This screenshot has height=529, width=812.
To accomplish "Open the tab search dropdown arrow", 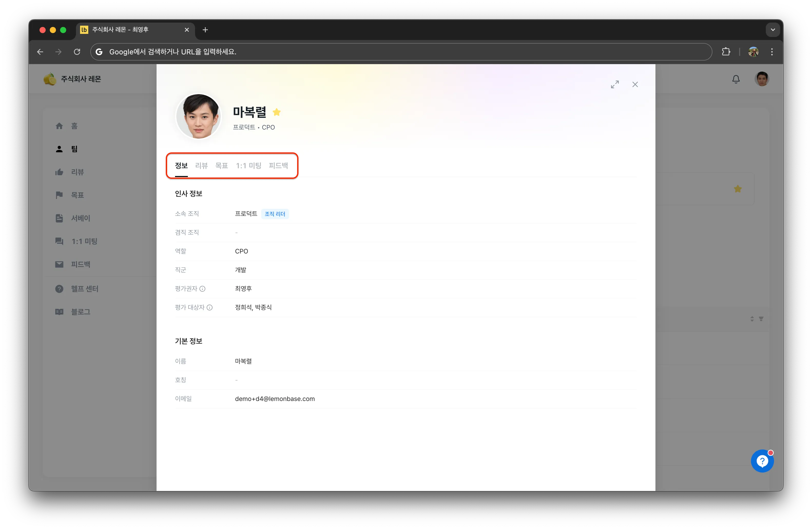I will [773, 30].
